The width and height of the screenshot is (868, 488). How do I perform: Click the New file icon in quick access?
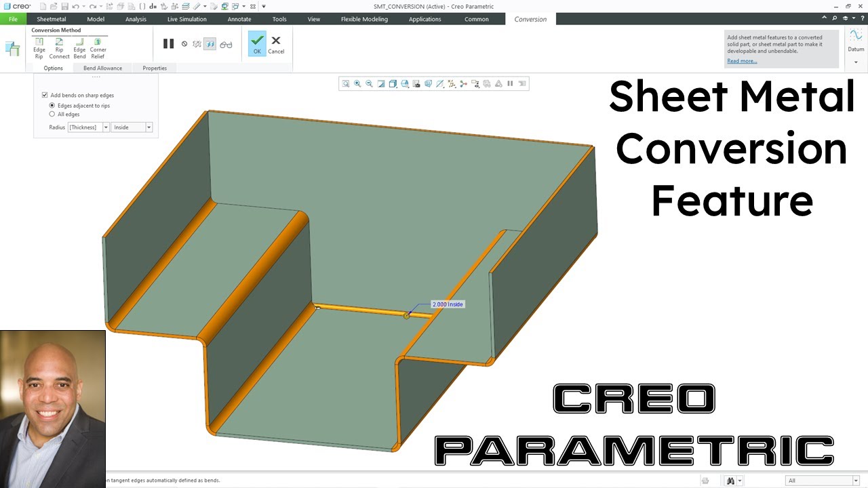pos(43,6)
